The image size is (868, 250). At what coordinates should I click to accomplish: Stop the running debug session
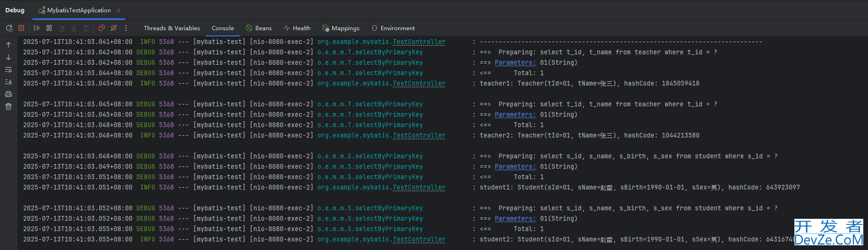click(21, 28)
